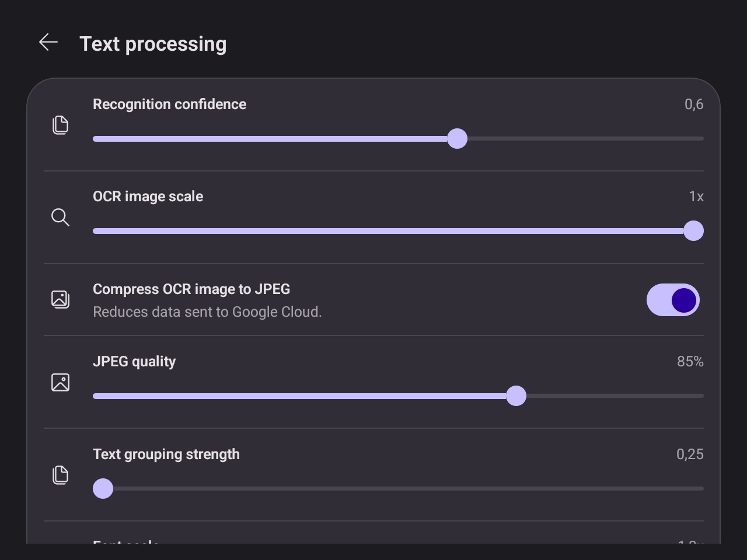Select the Compress OCR image to JPEG label
Image resolution: width=747 pixels, height=560 pixels.
(191, 289)
